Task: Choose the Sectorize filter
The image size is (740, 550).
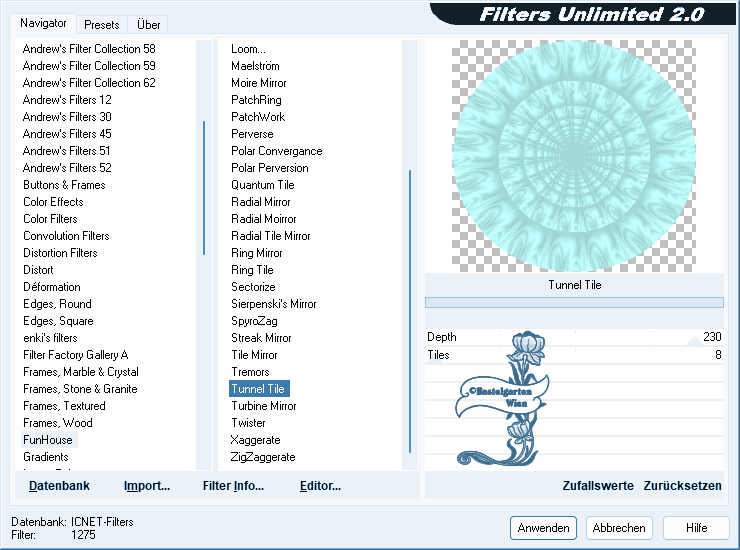Action: [x=253, y=287]
